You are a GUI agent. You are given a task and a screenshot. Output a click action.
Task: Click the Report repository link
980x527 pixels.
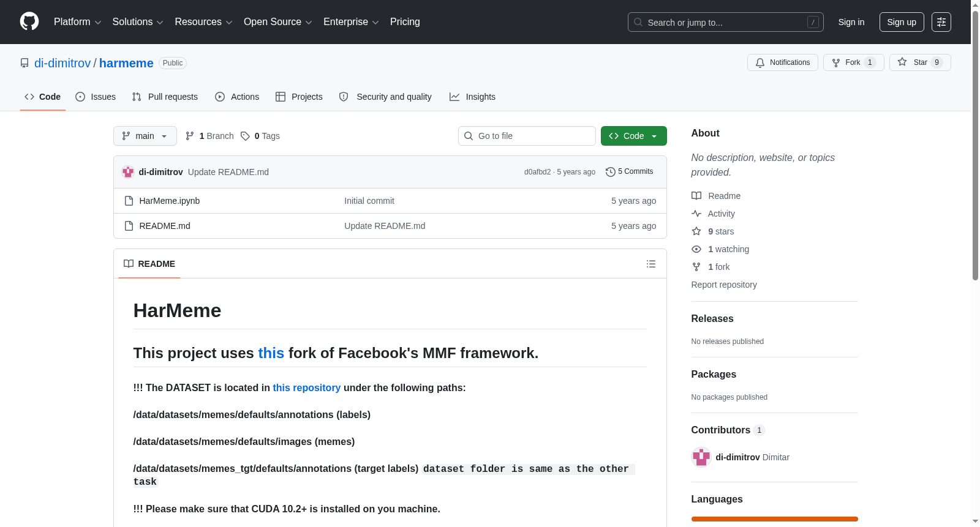[724, 285]
